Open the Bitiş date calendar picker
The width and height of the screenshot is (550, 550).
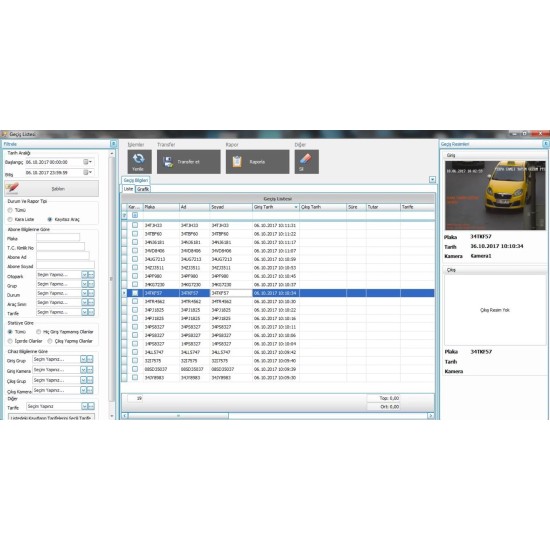coord(87,172)
